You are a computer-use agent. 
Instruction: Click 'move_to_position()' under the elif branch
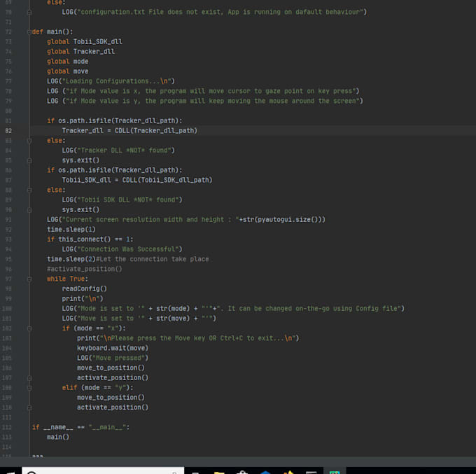(x=111, y=398)
